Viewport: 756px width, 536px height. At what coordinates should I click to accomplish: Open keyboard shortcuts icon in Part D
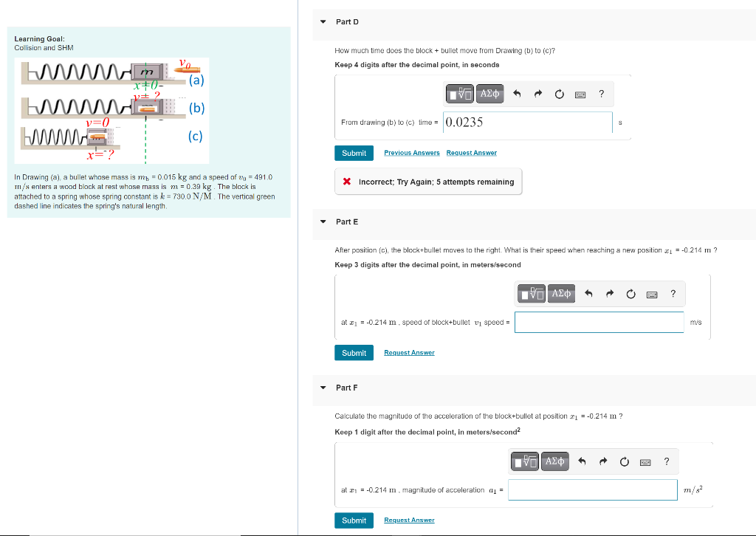[580, 95]
